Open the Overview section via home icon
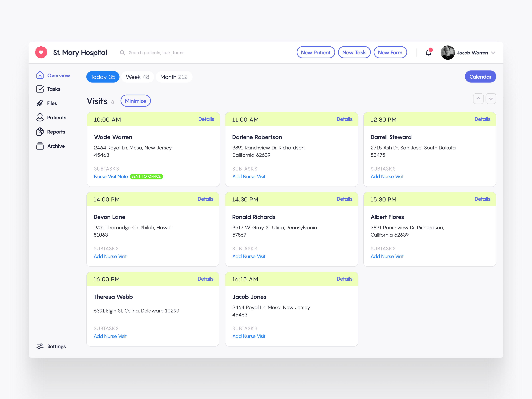Image resolution: width=532 pixels, height=399 pixels. coord(40,75)
